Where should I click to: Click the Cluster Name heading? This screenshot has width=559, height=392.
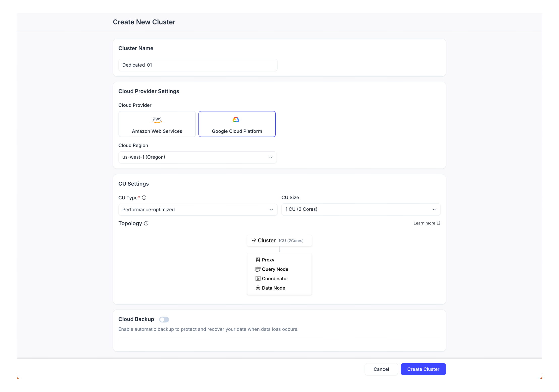[136, 48]
